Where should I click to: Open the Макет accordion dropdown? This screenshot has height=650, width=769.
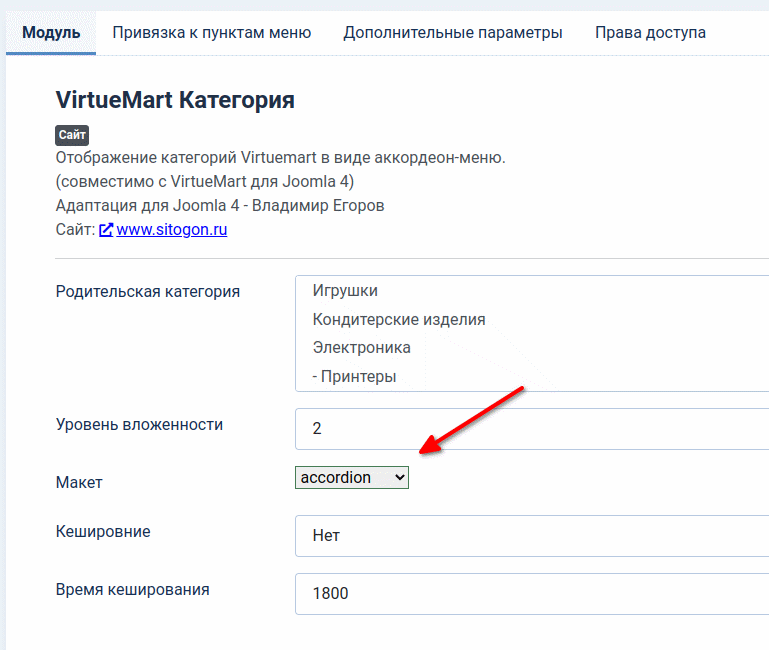click(x=352, y=477)
